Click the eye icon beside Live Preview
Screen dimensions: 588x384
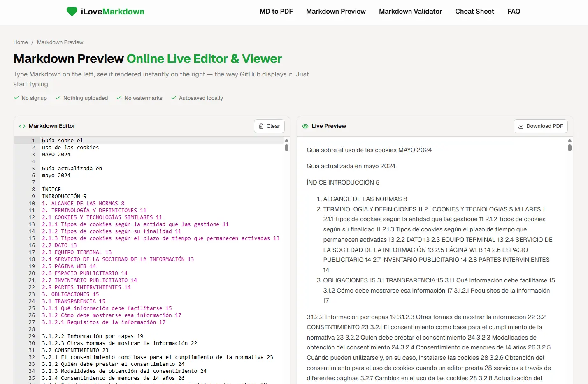coord(305,126)
